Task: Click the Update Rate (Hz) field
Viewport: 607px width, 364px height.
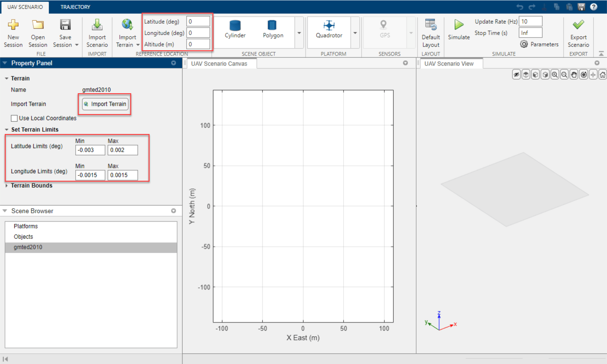Action: click(530, 21)
